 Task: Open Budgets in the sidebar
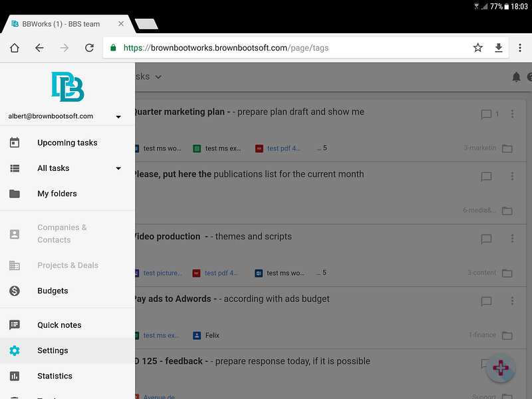pyautogui.click(x=67, y=291)
